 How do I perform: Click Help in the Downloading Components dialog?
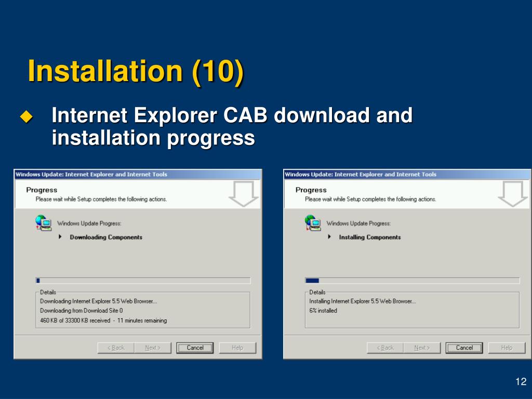pyautogui.click(x=237, y=348)
